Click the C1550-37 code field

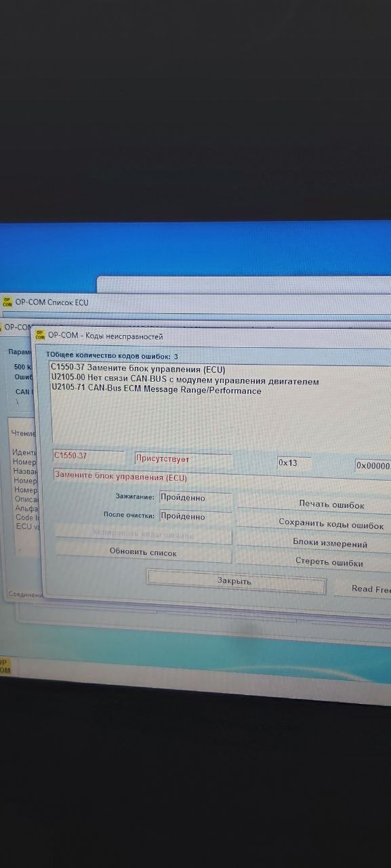coord(88,456)
